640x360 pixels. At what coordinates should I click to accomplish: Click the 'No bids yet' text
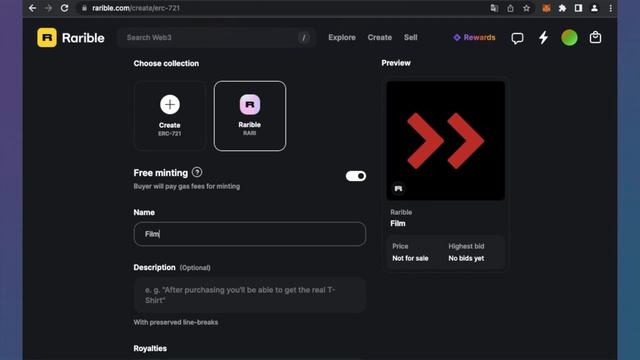[466, 258]
